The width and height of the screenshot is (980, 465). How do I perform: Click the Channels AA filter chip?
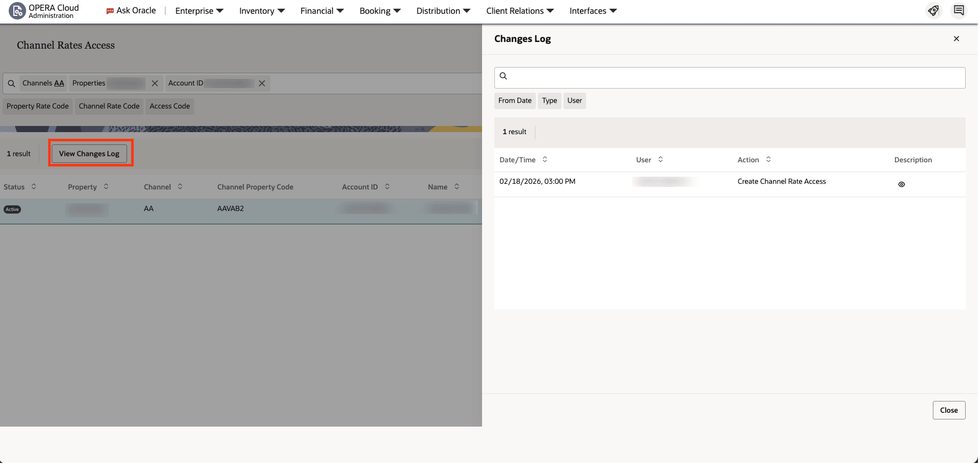click(x=44, y=83)
